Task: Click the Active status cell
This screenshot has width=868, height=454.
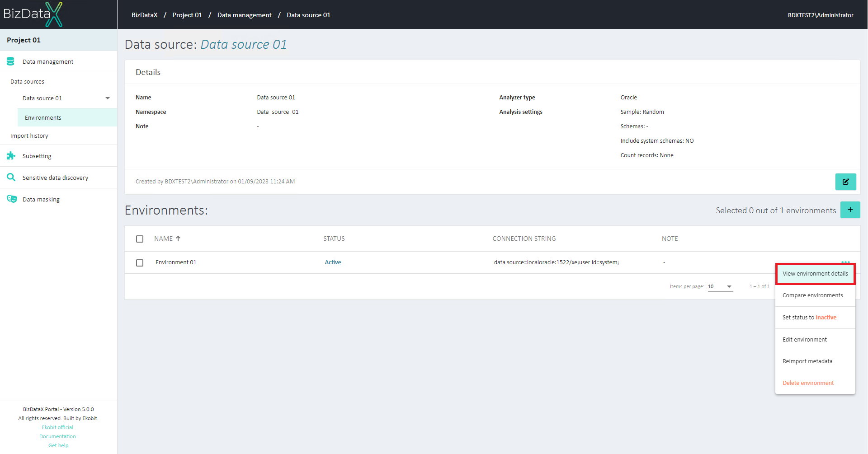Action: coord(333,262)
